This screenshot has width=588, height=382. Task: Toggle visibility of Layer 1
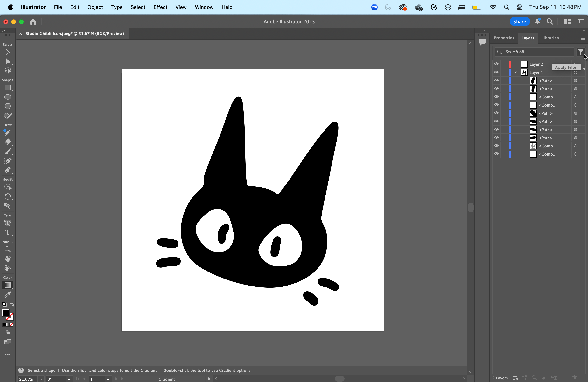tap(496, 72)
